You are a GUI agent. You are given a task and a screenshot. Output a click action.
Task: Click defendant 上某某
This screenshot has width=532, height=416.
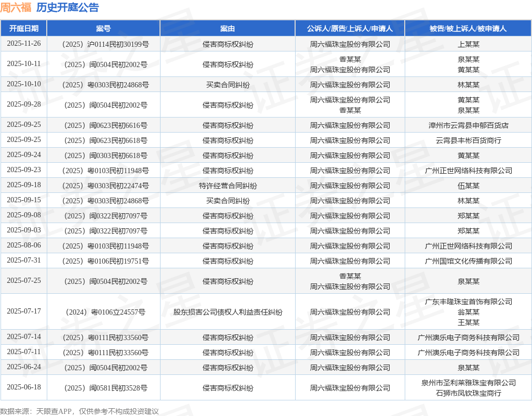(468, 44)
